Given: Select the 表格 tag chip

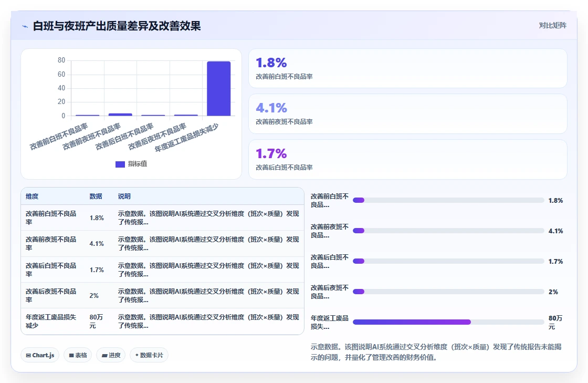Looking at the screenshot, I should tap(78, 355).
